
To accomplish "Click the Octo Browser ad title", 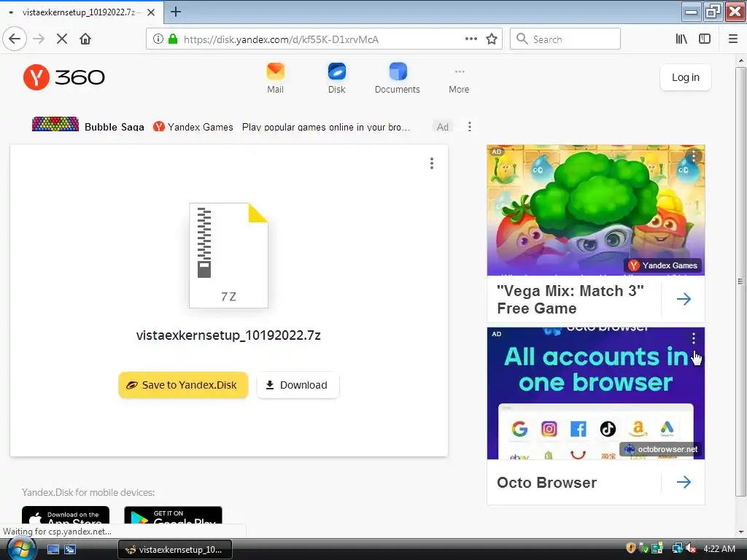I will (546, 483).
